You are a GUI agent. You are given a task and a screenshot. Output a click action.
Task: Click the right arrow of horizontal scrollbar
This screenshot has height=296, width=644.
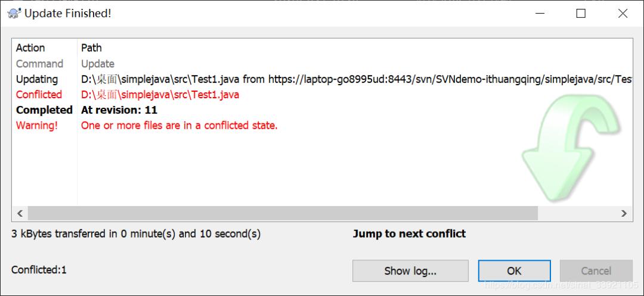click(624, 213)
